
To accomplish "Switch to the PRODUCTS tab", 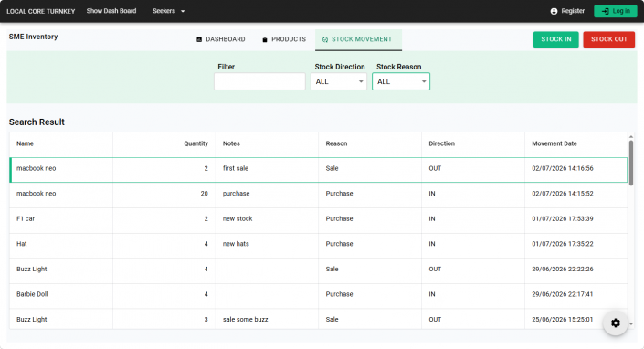I will click(x=284, y=39).
